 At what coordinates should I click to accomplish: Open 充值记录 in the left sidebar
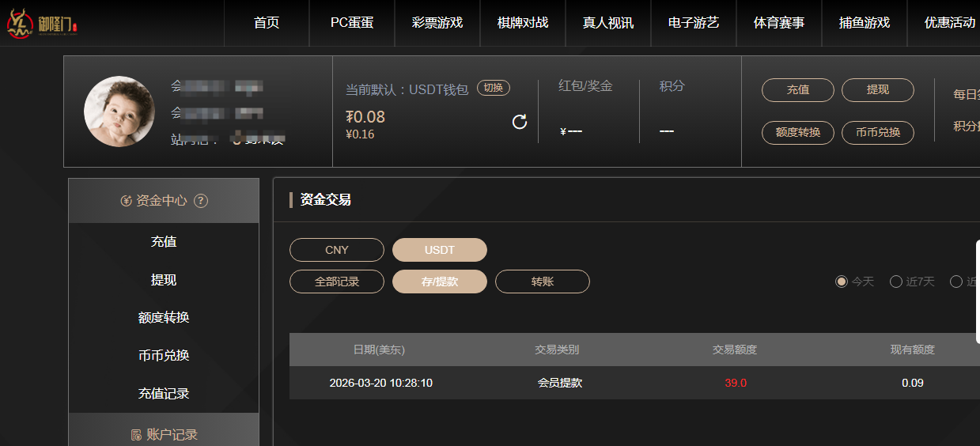(x=164, y=394)
